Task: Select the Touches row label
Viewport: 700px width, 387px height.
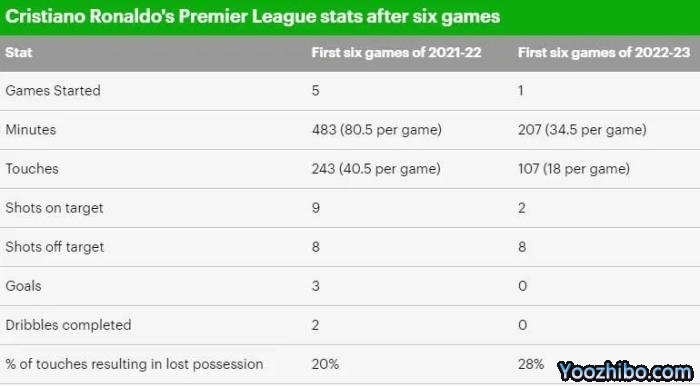Action: [32, 169]
